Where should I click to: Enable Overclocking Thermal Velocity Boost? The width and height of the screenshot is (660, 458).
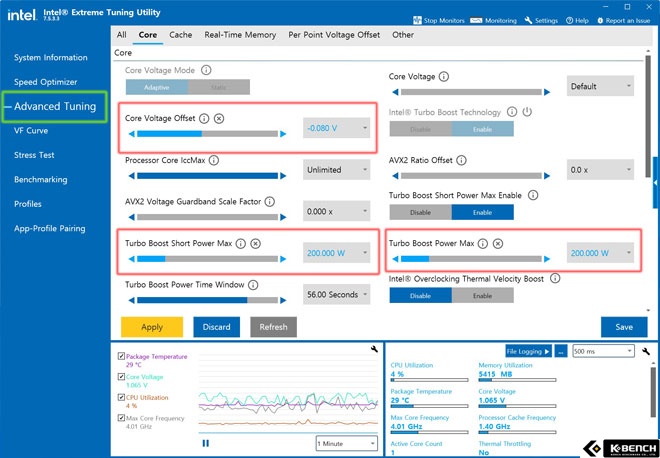(x=482, y=296)
